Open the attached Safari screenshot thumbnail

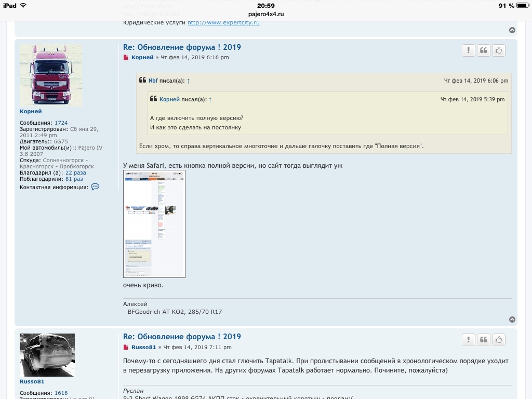(154, 224)
